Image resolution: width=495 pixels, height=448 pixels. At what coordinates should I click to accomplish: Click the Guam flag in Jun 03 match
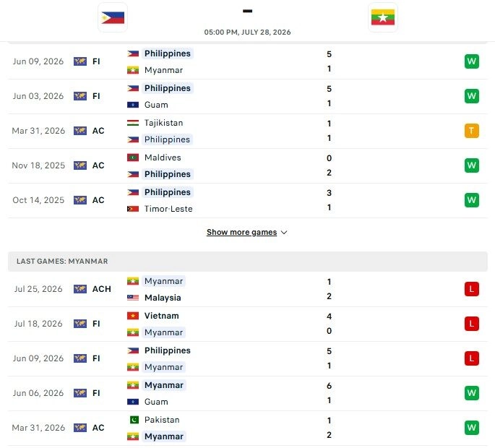[x=133, y=105]
